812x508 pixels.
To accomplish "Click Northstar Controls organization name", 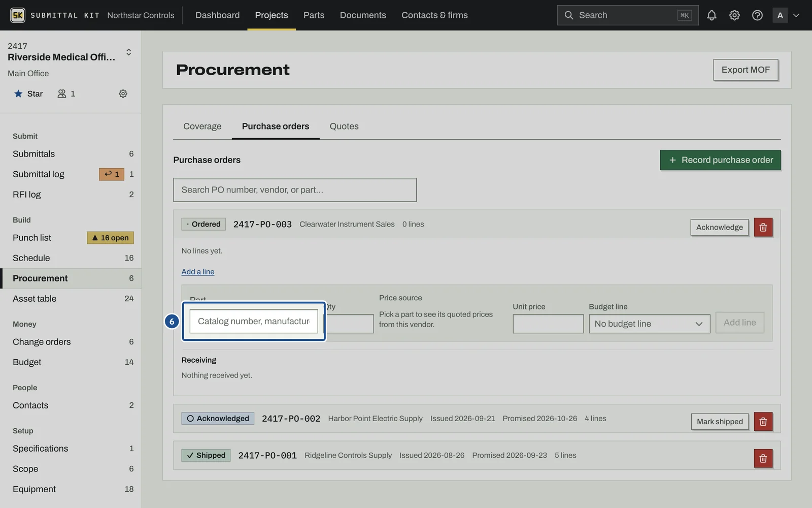I will point(141,15).
